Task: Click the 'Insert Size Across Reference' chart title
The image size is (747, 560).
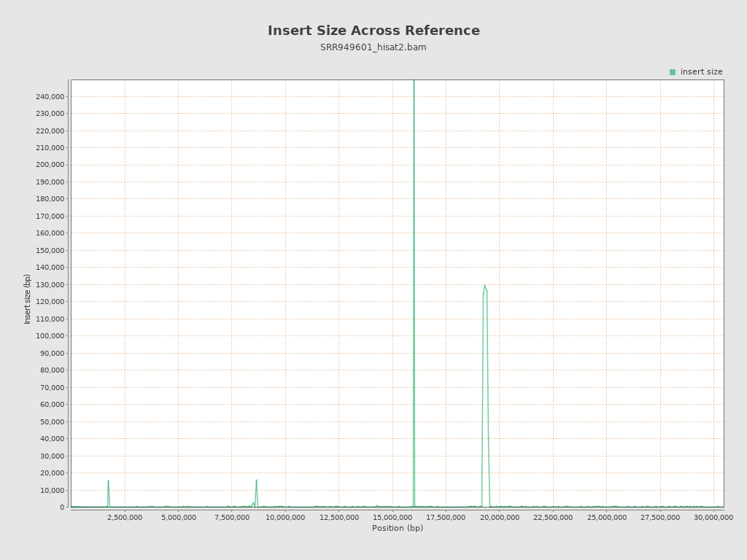Action: coord(373,31)
